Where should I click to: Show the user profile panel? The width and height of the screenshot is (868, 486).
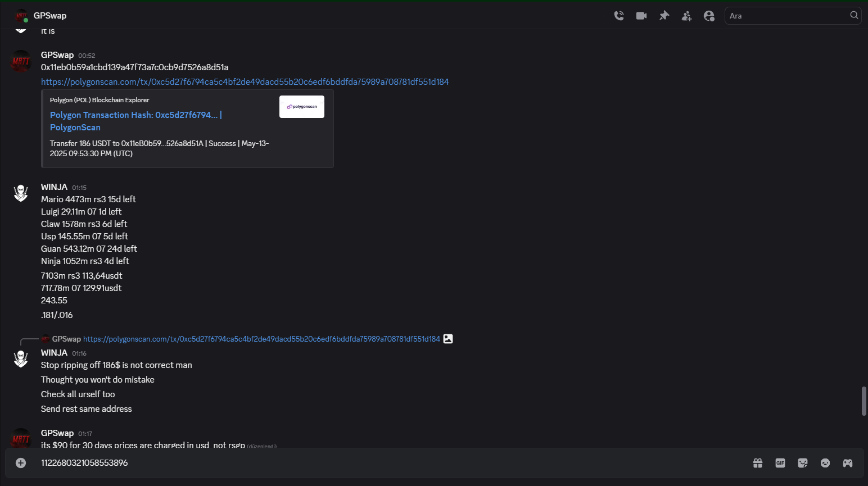(x=709, y=16)
